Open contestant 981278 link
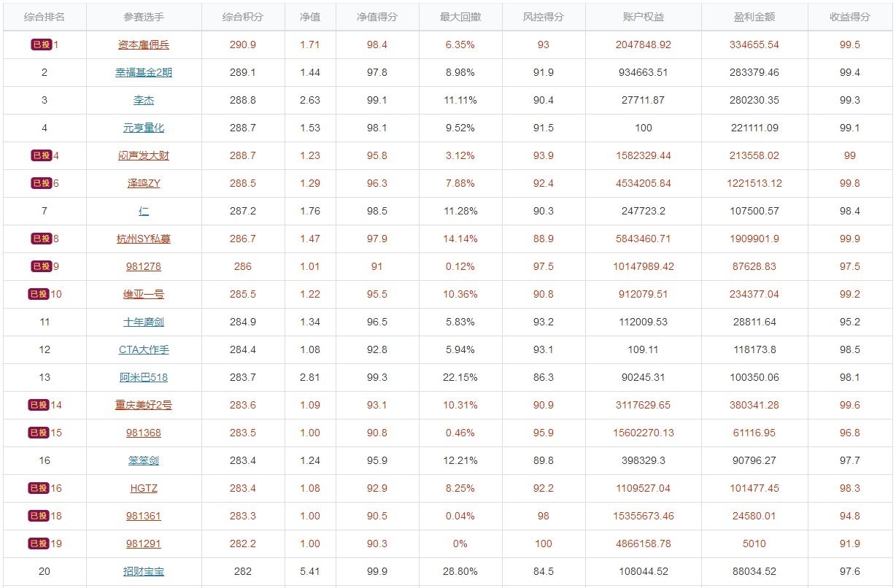The width and height of the screenshot is (896, 588). (x=144, y=266)
